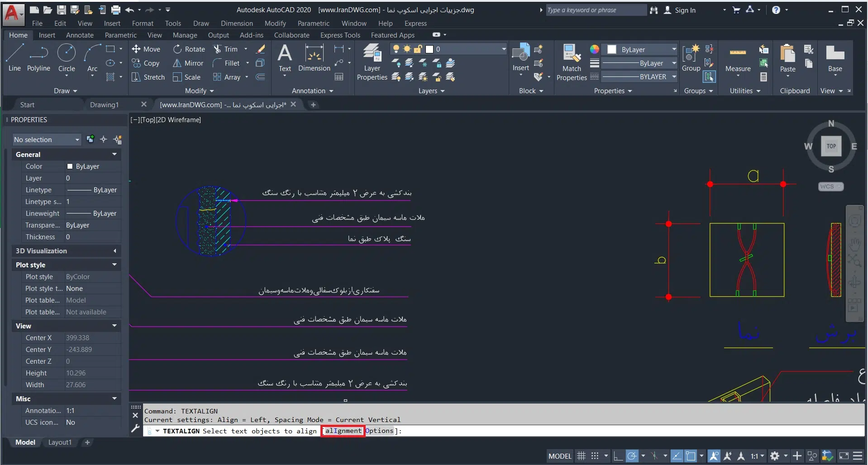Open the layer list dropdown
Image resolution: width=868 pixels, height=465 pixels.
click(503, 49)
